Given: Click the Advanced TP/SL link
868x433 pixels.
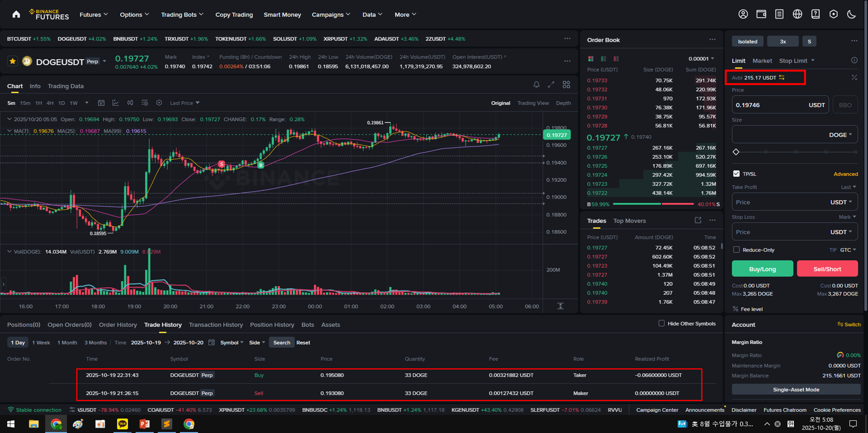Looking at the screenshot, I should pyautogui.click(x=845, y=174).
